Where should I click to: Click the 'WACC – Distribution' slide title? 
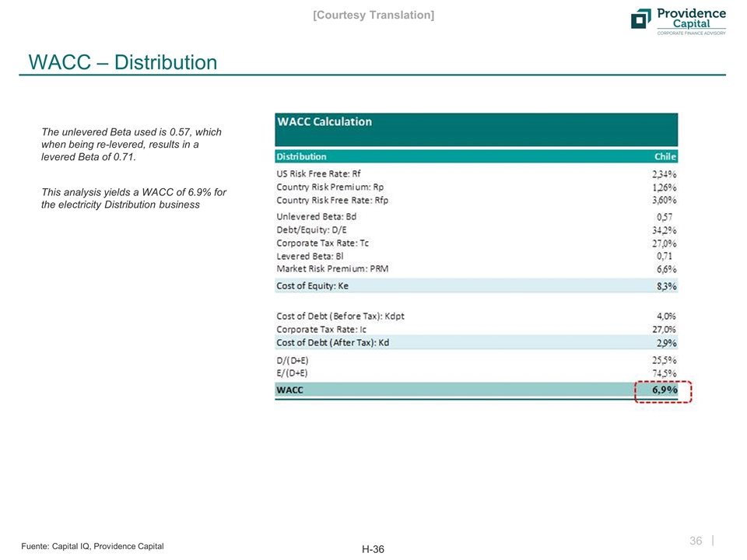pos(122,61)
